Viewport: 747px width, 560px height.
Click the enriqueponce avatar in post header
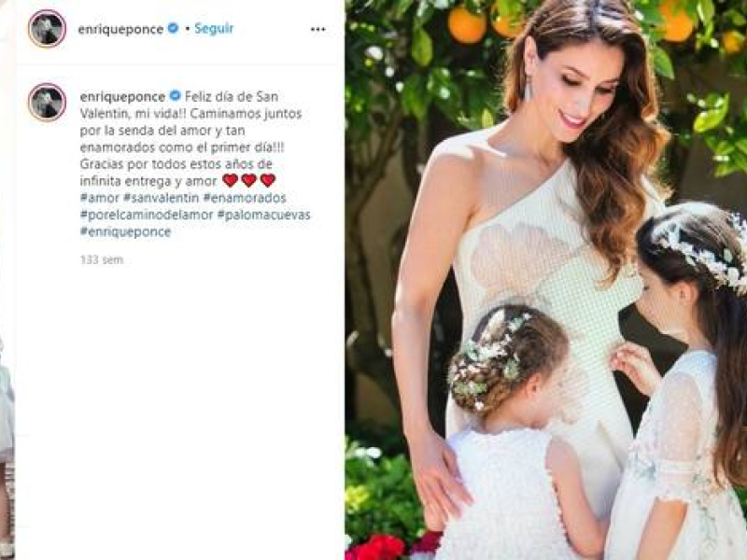[x=47, y=29]
